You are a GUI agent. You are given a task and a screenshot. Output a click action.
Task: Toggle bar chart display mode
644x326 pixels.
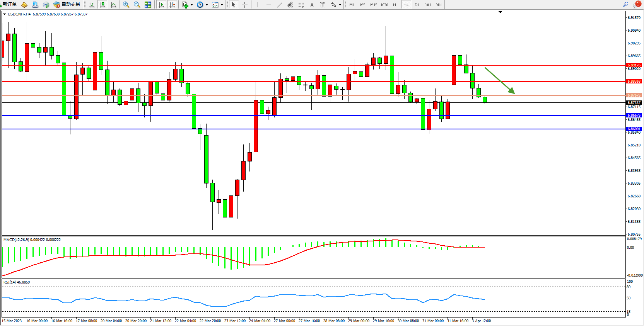tap(92, 5)
